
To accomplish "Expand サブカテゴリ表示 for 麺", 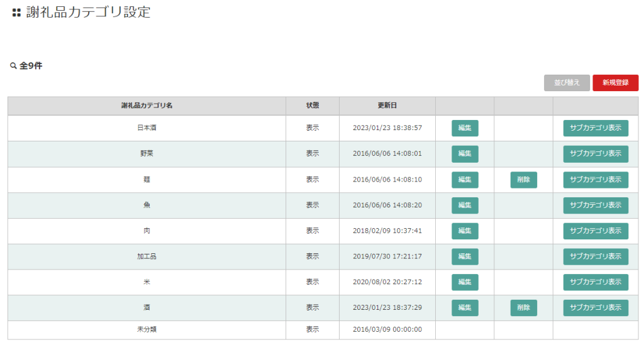I will tap(596, 180).
